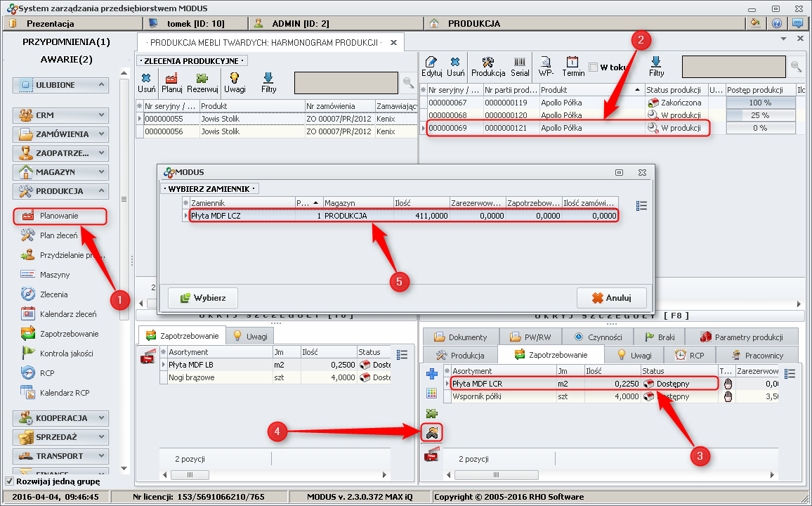Click the Wybierz button

(x=202, y=298)
